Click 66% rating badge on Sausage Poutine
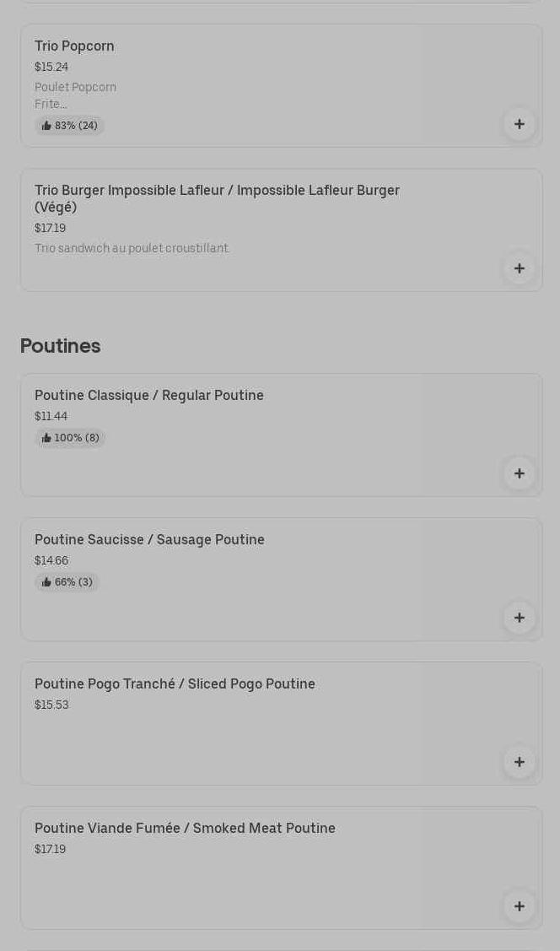 coord(67,582)
